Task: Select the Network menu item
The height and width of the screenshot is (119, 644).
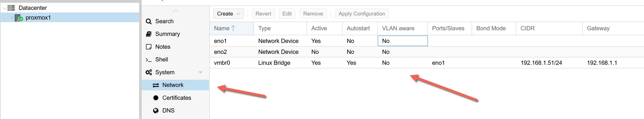Action: [x=173, y=85]
